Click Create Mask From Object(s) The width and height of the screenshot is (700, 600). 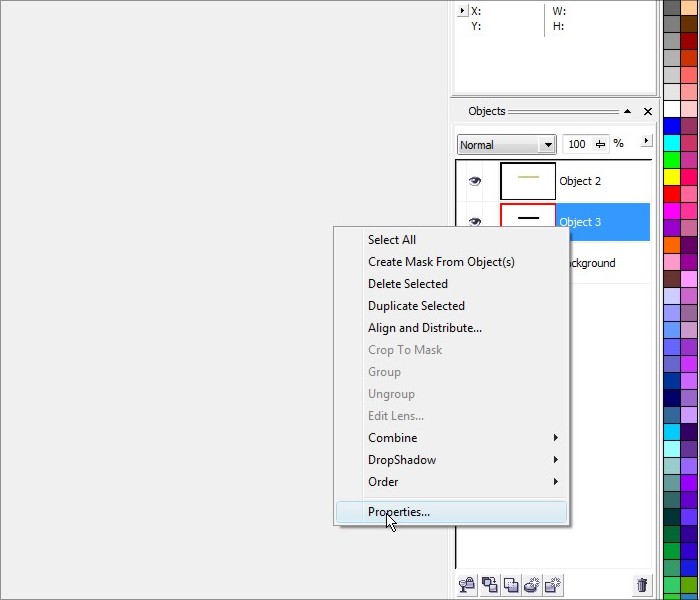(441, 262)
